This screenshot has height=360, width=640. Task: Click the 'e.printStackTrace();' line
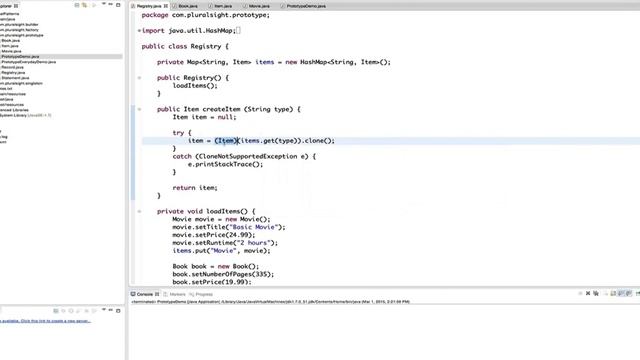[225, 164]
